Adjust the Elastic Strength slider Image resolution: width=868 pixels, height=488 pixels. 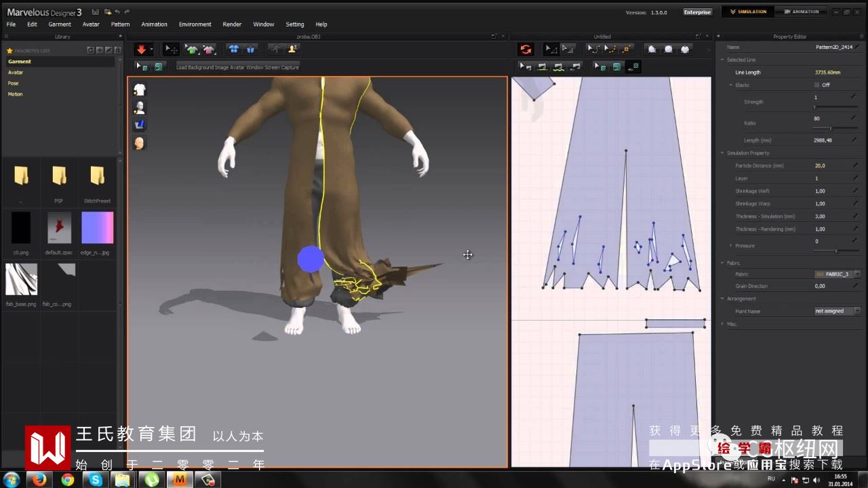[835, 107]
